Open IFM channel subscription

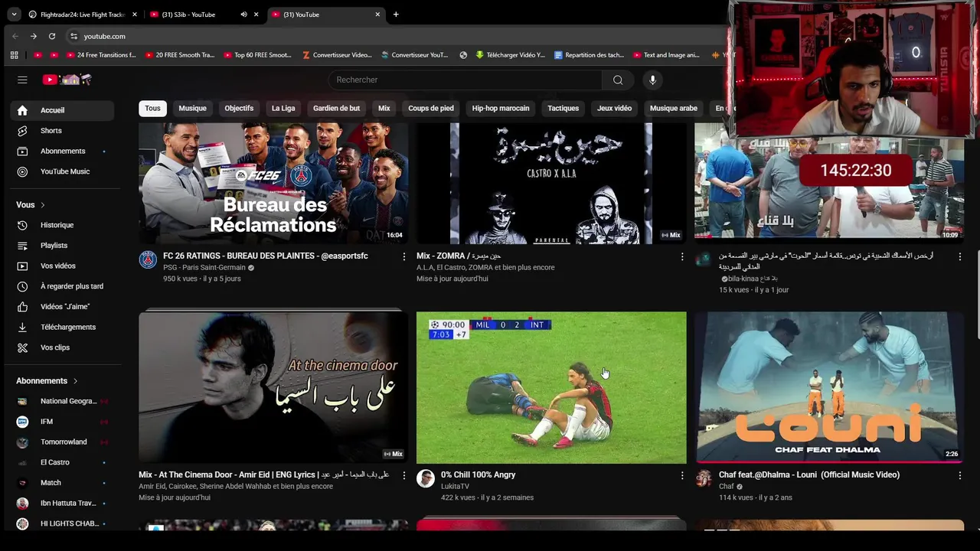(x=62, y=422)
